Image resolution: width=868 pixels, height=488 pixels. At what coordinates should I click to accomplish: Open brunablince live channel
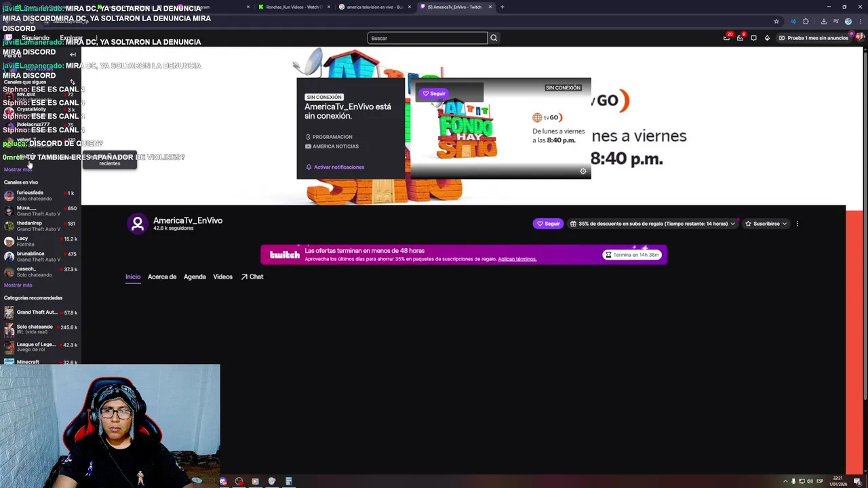(41, 256)
